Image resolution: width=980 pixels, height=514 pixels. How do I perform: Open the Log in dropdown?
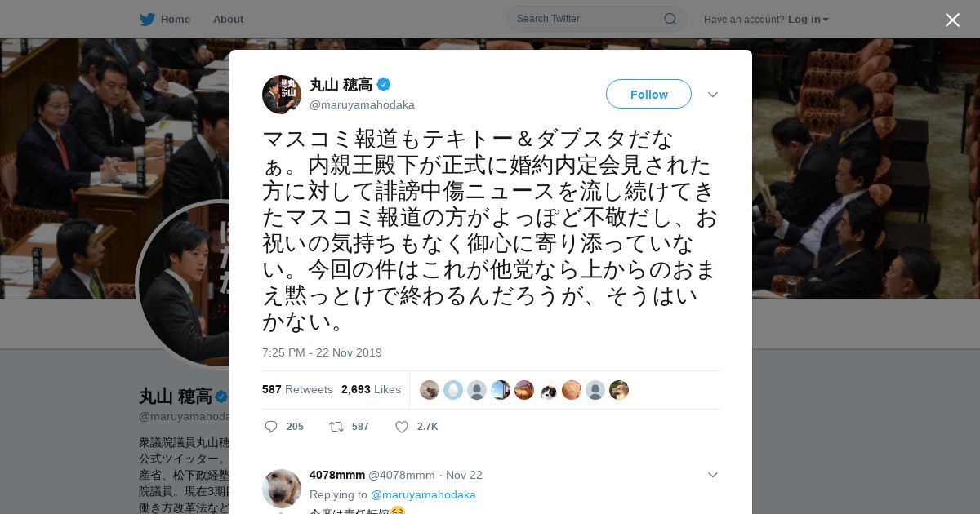(x=808, y=19)
